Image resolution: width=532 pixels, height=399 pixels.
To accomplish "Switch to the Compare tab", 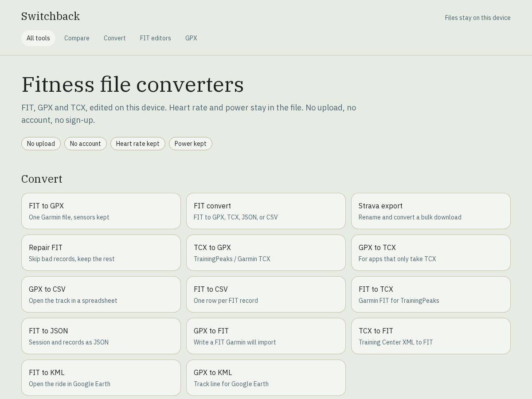I will pos(77,38).
